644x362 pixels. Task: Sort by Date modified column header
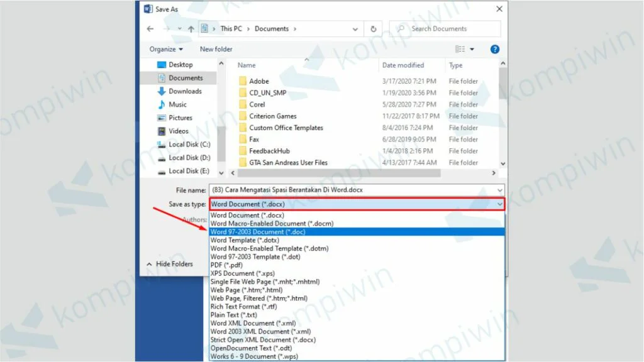(x=402, y=65)
